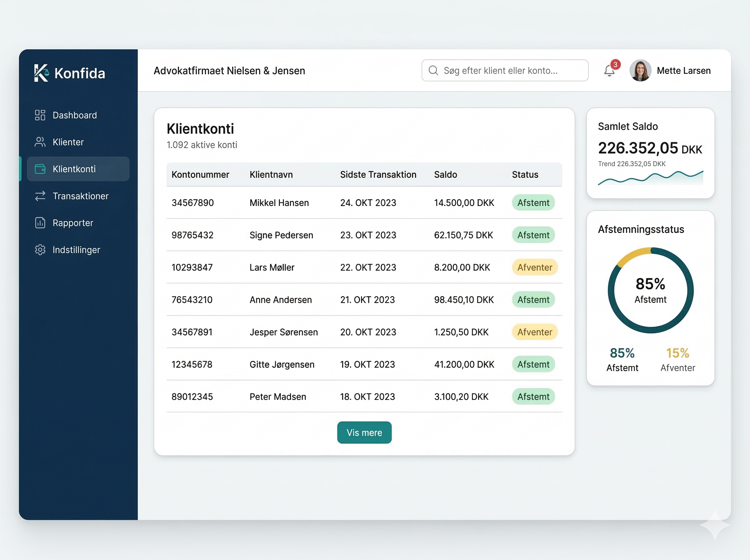Select account number 98765432

tap(192, 235)
